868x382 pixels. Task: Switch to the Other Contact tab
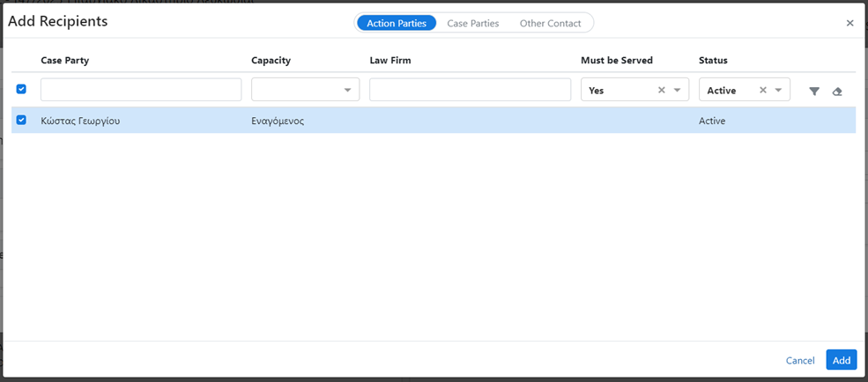tap(550, 23)
